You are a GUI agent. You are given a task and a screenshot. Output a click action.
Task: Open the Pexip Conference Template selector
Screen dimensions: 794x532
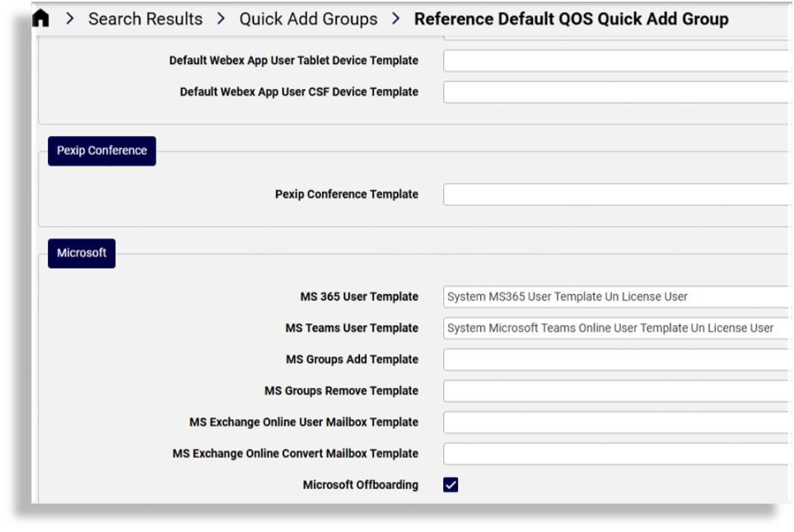pyautogui.click(x=610, y=194)
